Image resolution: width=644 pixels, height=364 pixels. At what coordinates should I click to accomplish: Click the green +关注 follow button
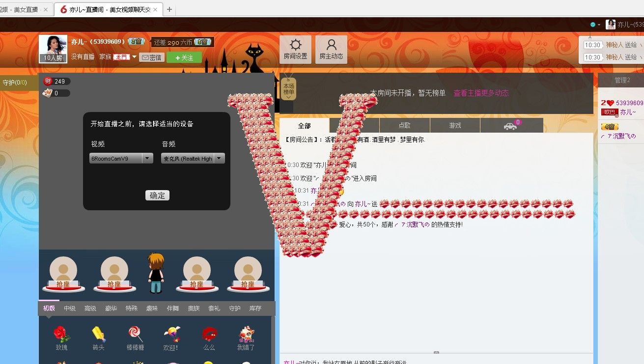point(184,57)
